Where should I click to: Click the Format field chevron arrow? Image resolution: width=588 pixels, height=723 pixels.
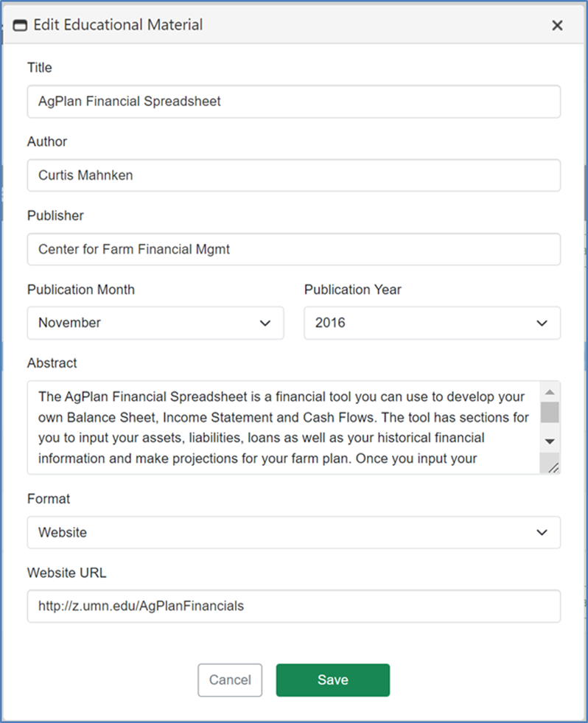[542, 532]
